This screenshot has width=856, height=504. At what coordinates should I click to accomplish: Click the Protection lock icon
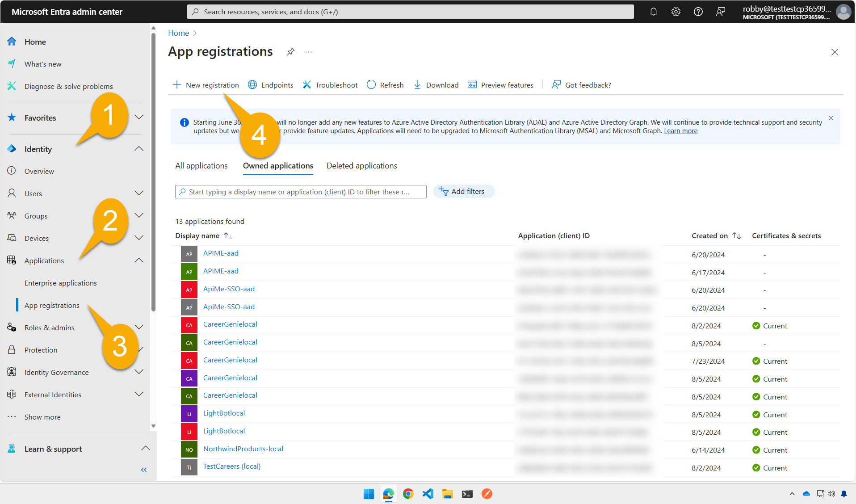point(12,350)
